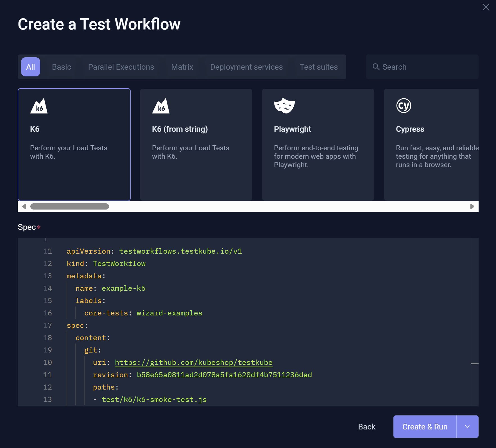Click into the Search input field

pos(427,67)
